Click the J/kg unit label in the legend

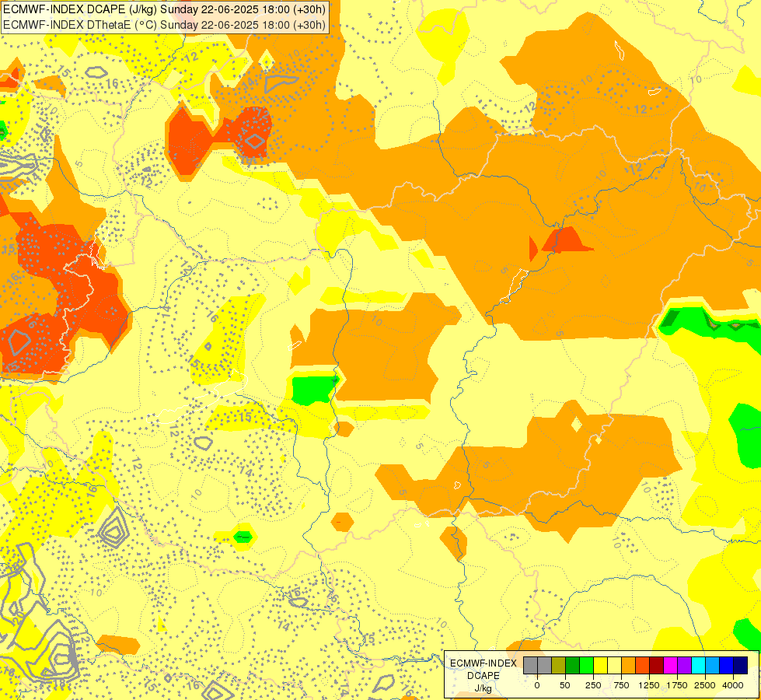483,688
